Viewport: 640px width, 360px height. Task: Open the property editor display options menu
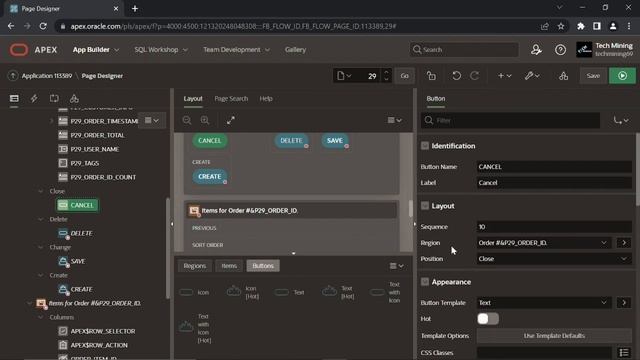(621, 120)
